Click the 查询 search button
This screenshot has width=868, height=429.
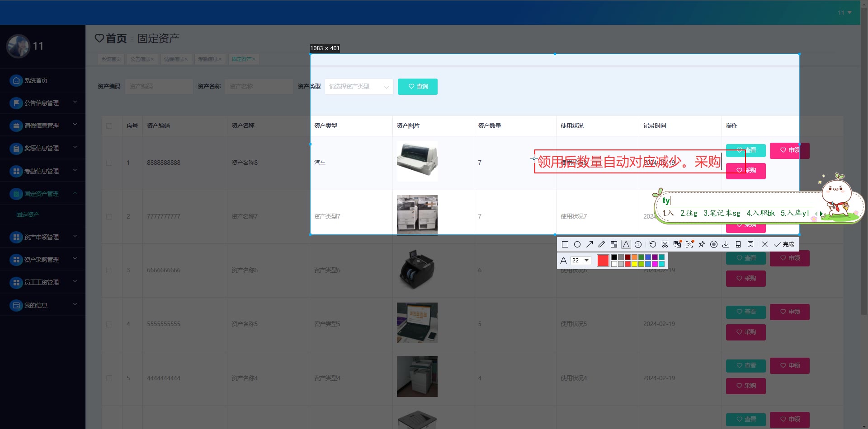click(418, 87)
